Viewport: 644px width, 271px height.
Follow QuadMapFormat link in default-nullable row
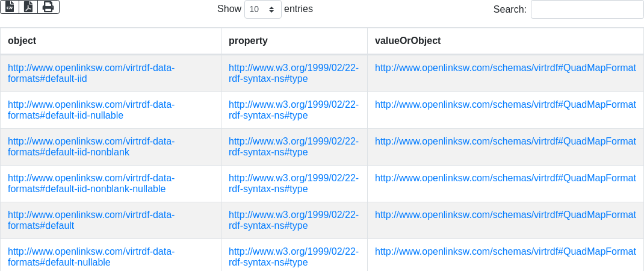click(505, 252)
